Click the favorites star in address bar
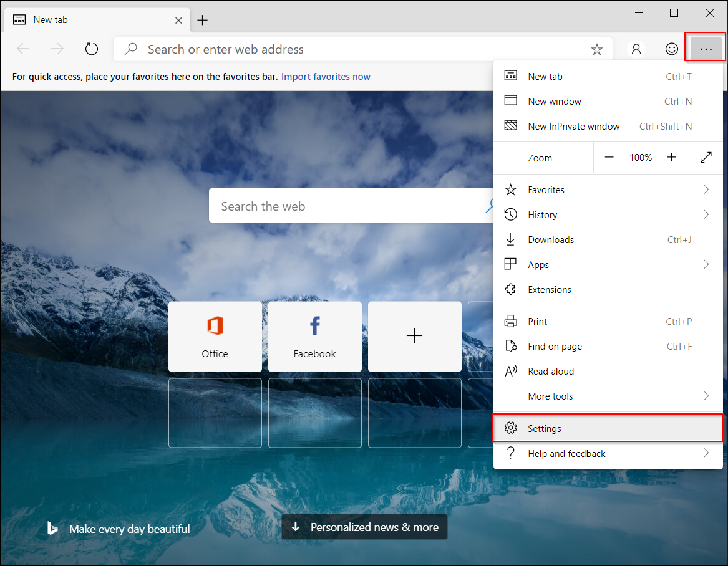This screenshot has height=566, width=728. (x=597, y=49)
